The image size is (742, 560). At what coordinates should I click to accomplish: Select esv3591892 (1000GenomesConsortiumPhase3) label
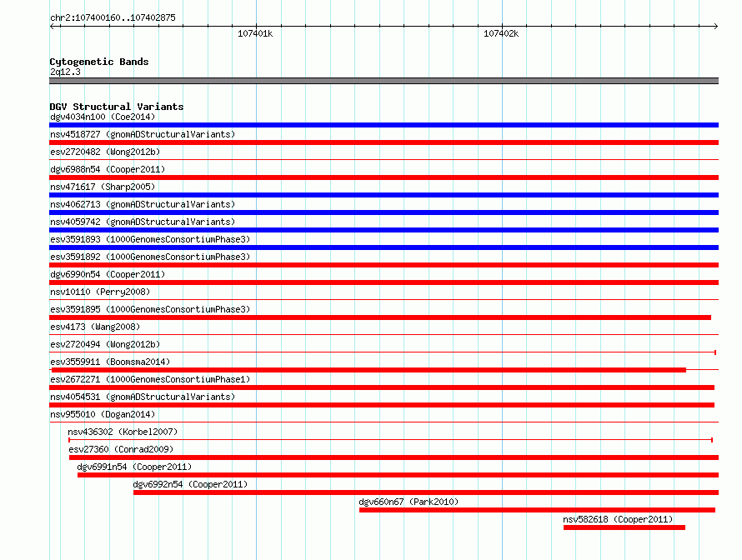[150, 257]
